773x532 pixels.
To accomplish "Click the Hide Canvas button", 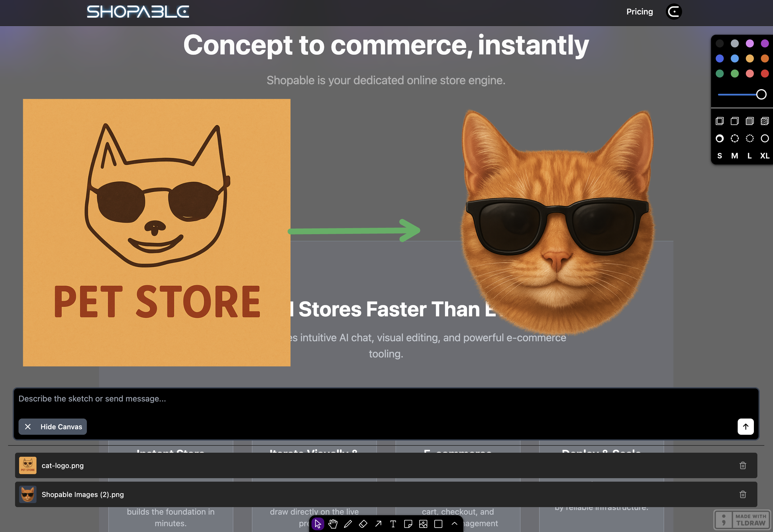I will (x=53, y=427).
